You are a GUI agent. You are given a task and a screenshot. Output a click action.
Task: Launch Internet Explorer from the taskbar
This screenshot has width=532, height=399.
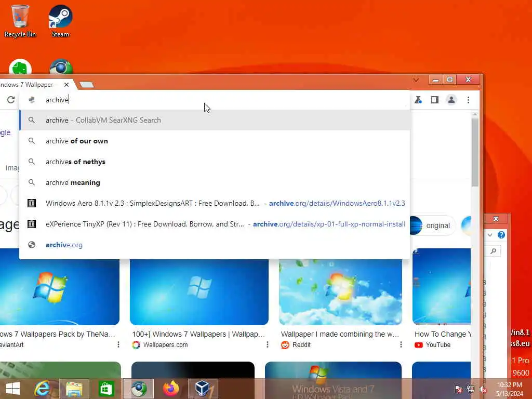point(42,389)
